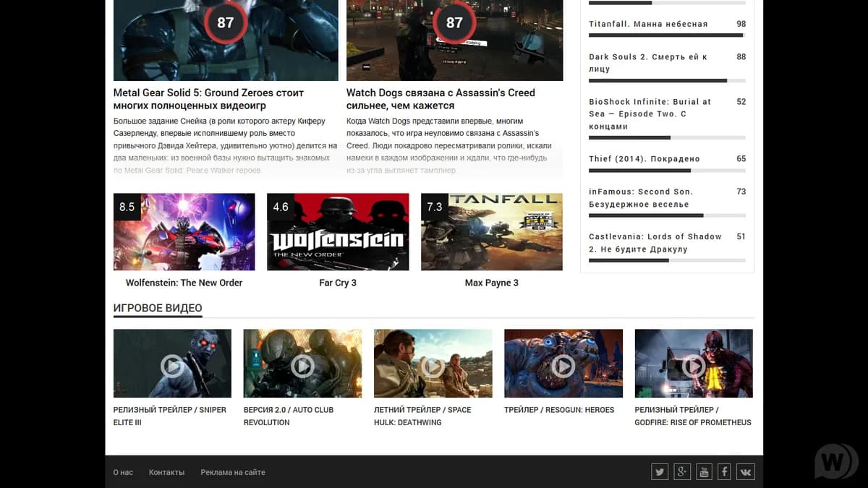
Task: Open 'ЛЕТНИЙ ТРЕЙЛЕР / SPACE HULK: DEATHWING' title
Action: [422, 416]
